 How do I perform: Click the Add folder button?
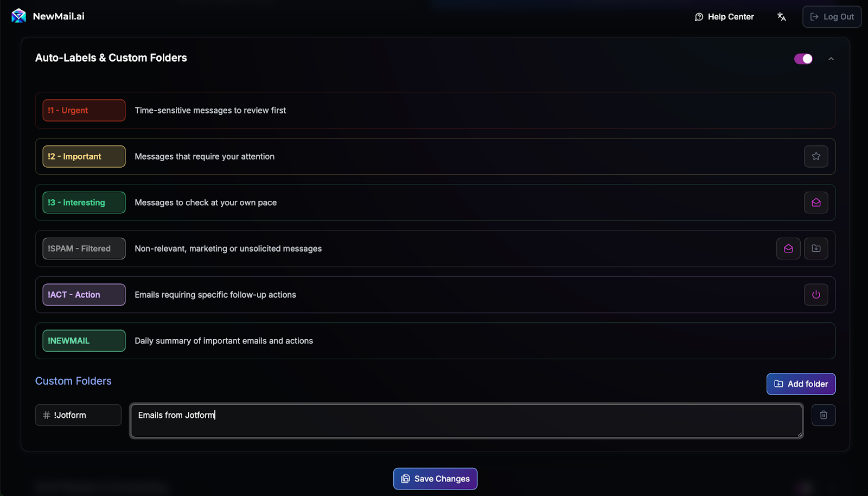coord(801,384)
